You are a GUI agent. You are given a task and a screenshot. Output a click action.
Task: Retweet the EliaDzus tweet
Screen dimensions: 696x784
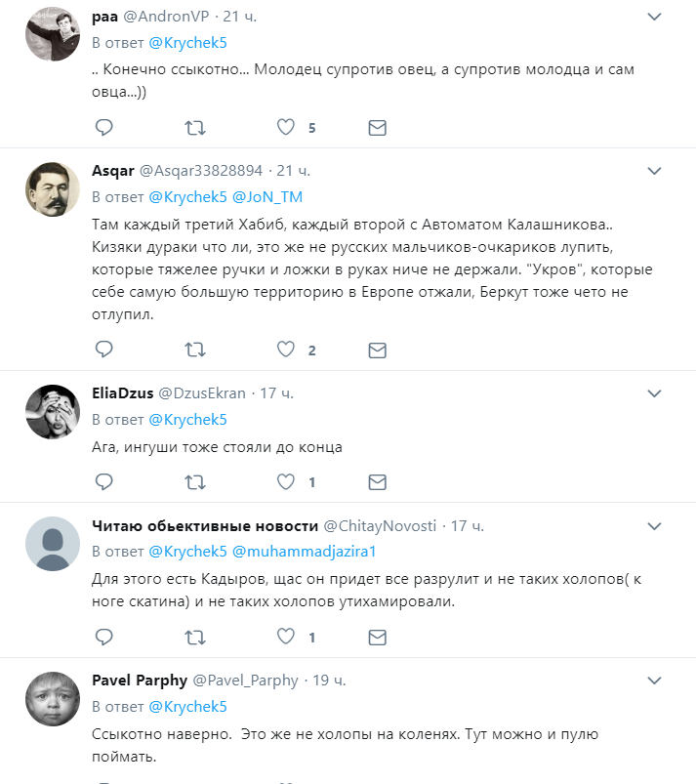point(195,481)
